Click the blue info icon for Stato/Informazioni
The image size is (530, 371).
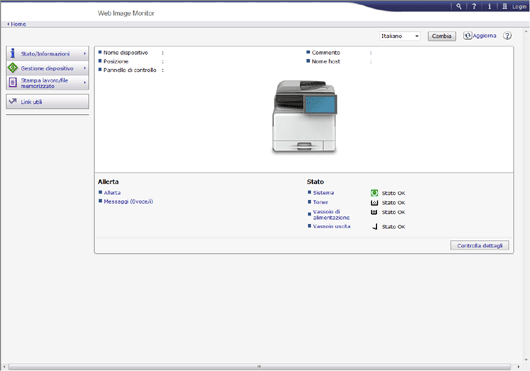(x=13, y=53)
